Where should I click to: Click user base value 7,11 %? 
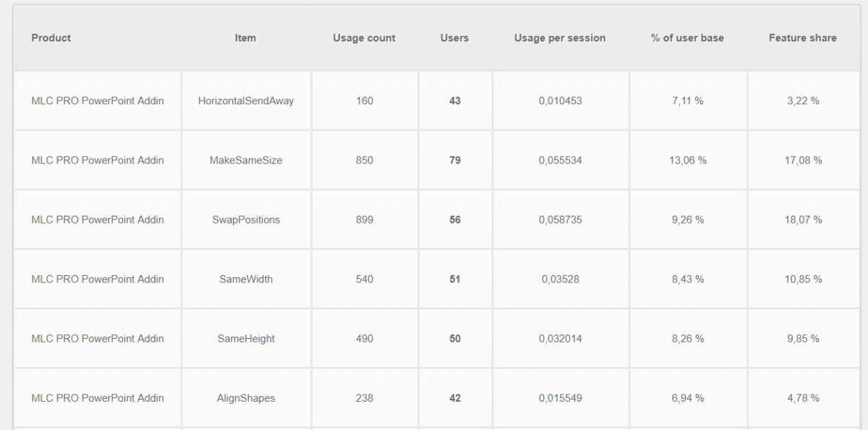click(688, 101)
